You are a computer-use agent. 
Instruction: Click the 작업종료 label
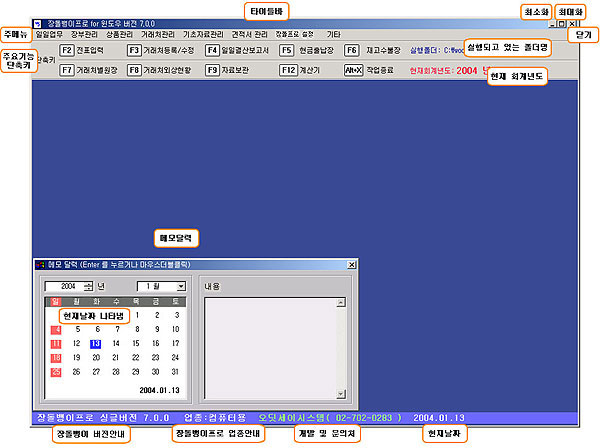[x=380, y=70]
